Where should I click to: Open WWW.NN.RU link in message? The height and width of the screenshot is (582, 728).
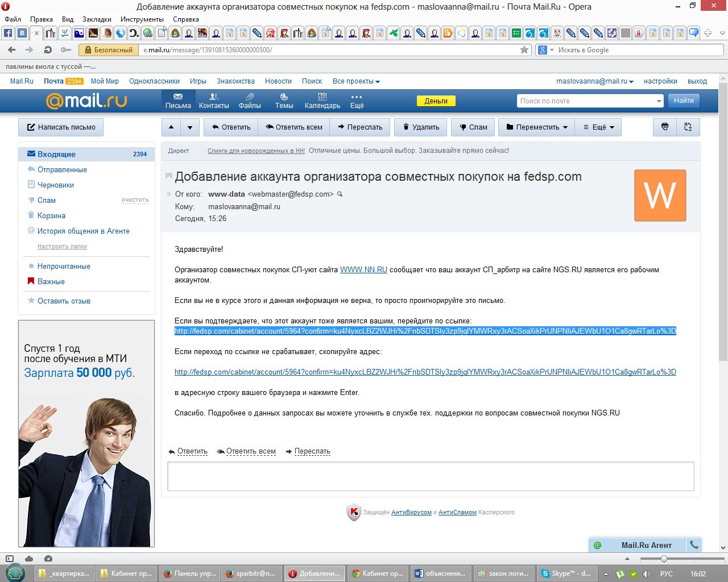(363, 270)
